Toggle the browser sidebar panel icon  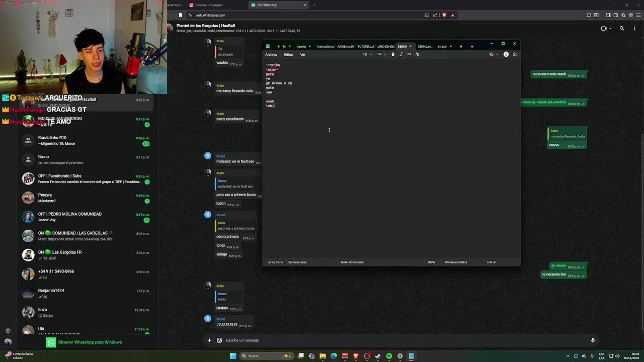[608, 15]
